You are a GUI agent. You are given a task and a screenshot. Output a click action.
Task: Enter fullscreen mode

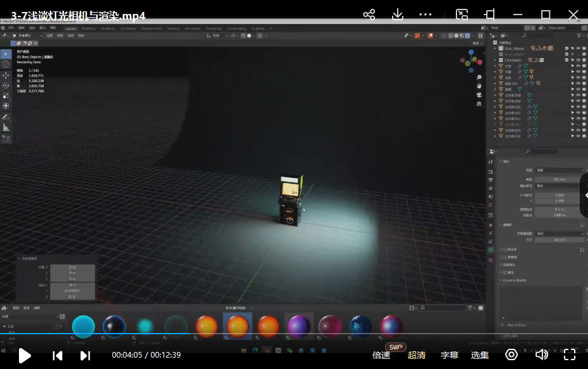569,355
